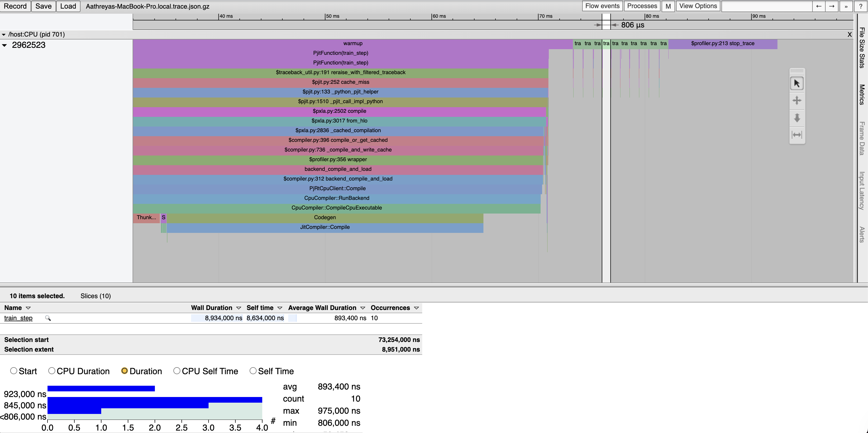
Task: Collapse thread 2962523 track
Action: pyautogui.click(x=4, y=45)
